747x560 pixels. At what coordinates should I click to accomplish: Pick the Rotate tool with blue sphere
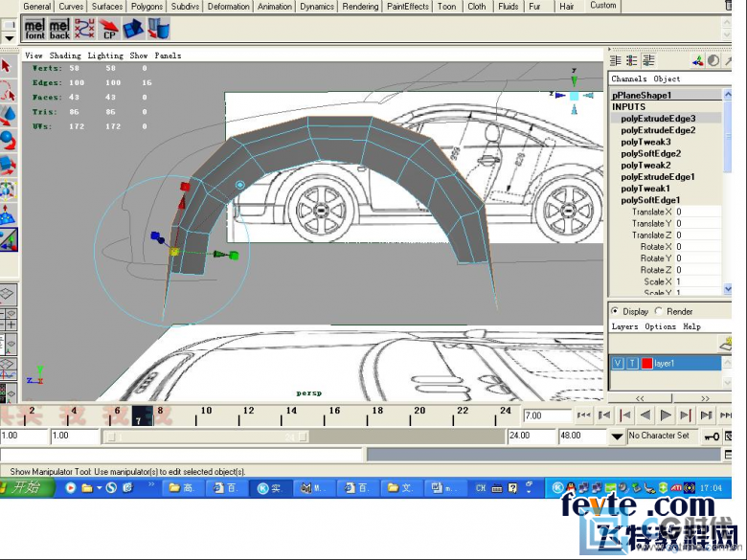(x=7, y=141)
